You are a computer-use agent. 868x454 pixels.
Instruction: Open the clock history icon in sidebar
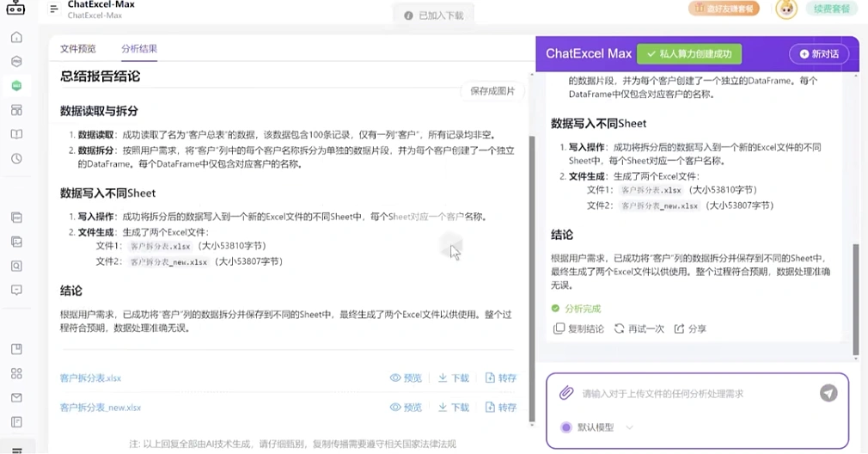(16, 158)
